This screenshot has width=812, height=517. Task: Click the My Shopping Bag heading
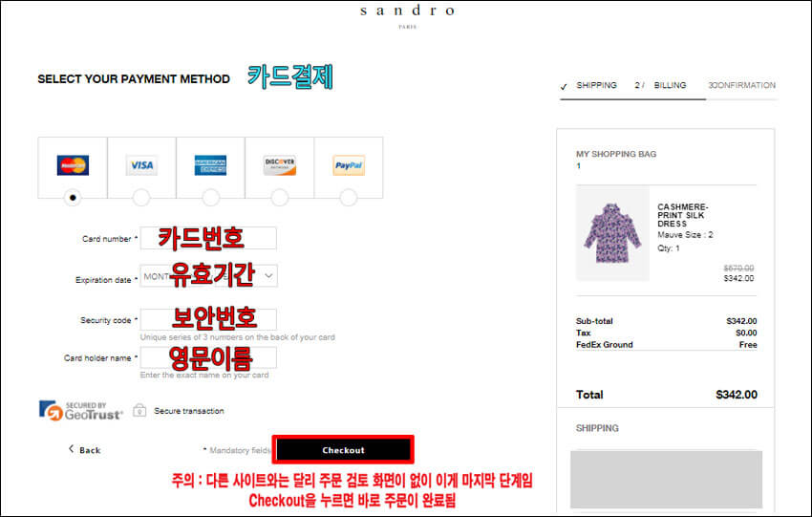click(616, 154)
